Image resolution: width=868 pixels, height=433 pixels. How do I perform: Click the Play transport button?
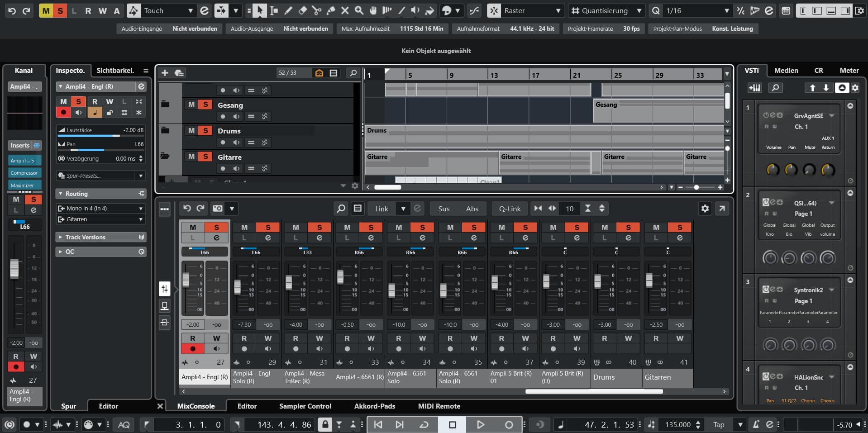coord(480,424)
